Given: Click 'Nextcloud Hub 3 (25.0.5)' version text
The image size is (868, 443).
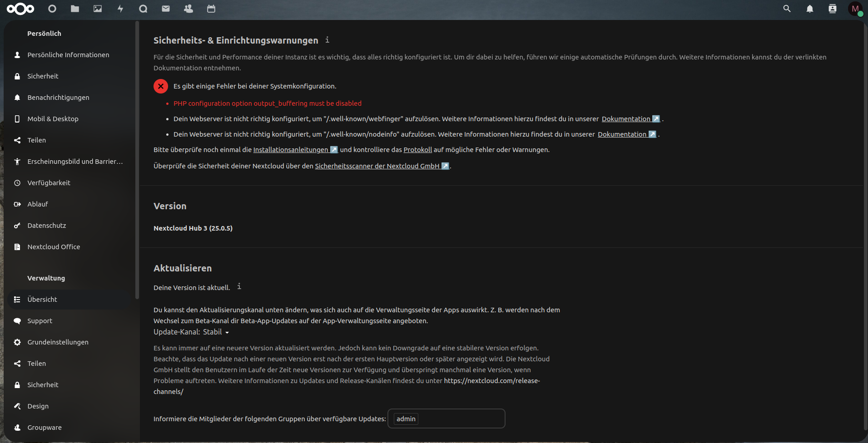Looking at the screenshot, I should [x=193, y=228].
